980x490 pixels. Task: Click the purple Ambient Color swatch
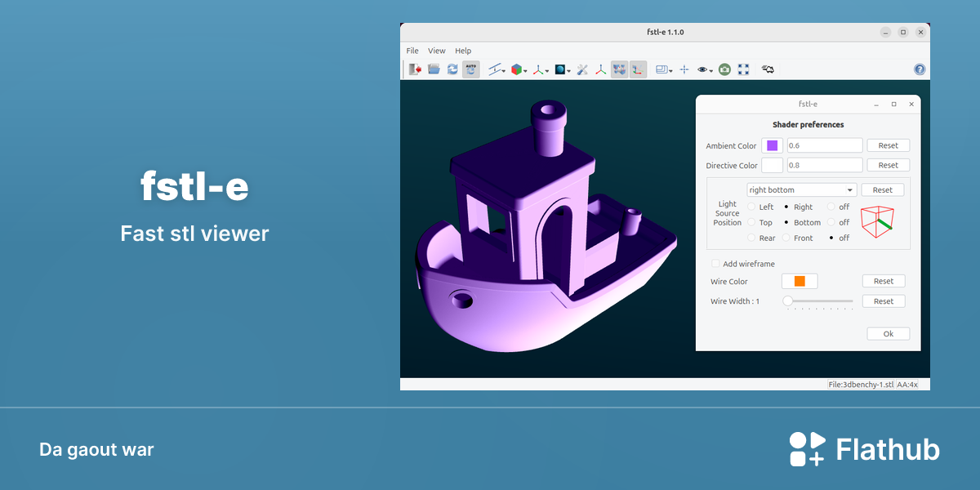[x=773, y=145]
